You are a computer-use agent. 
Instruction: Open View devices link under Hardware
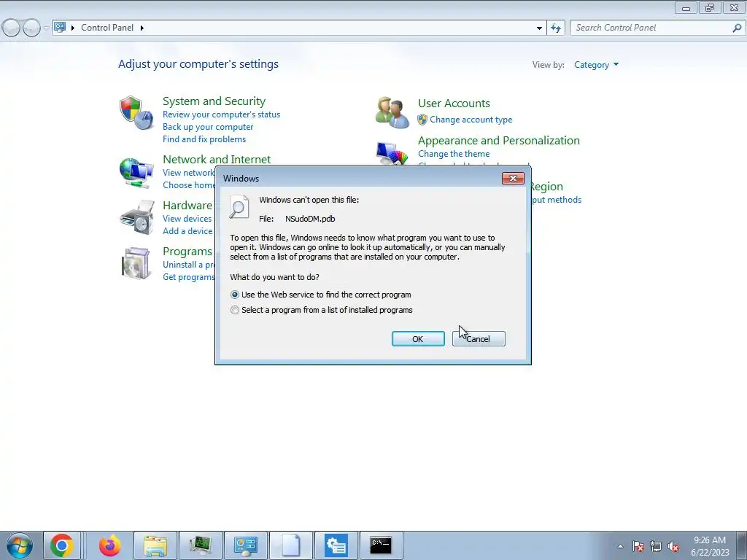pyautogui.click(x=187, y=219)
